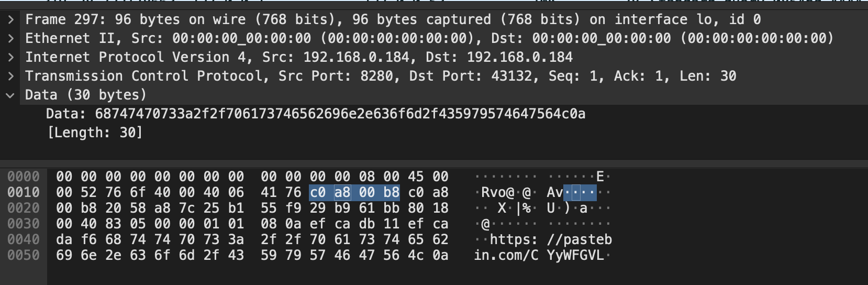Viewport: 868px width, 285px height.
Task: Expand the Internet Protocol Version 4 arrow
Action: [10, 58]
